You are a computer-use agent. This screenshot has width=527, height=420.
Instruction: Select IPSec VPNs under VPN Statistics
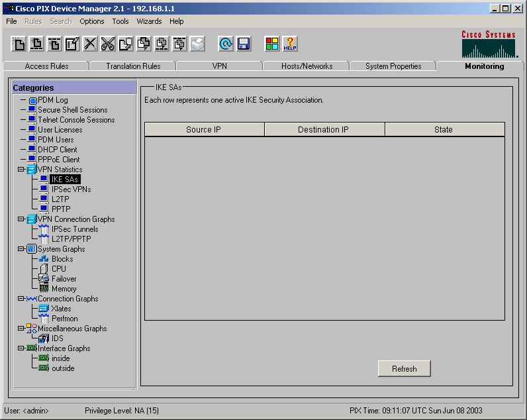(x=72, y=189)
